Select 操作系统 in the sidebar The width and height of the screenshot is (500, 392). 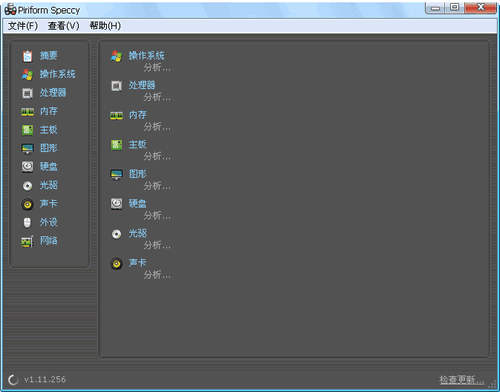(57, 74)
